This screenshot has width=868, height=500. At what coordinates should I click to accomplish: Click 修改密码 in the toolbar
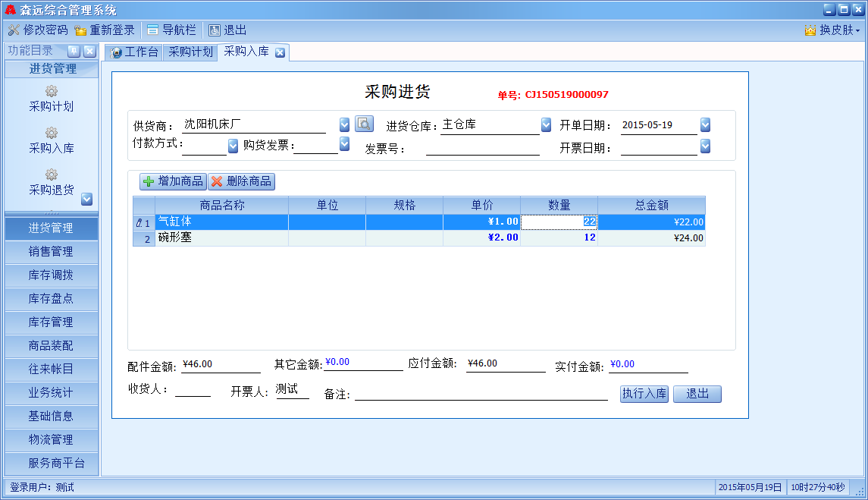(38, 30)
